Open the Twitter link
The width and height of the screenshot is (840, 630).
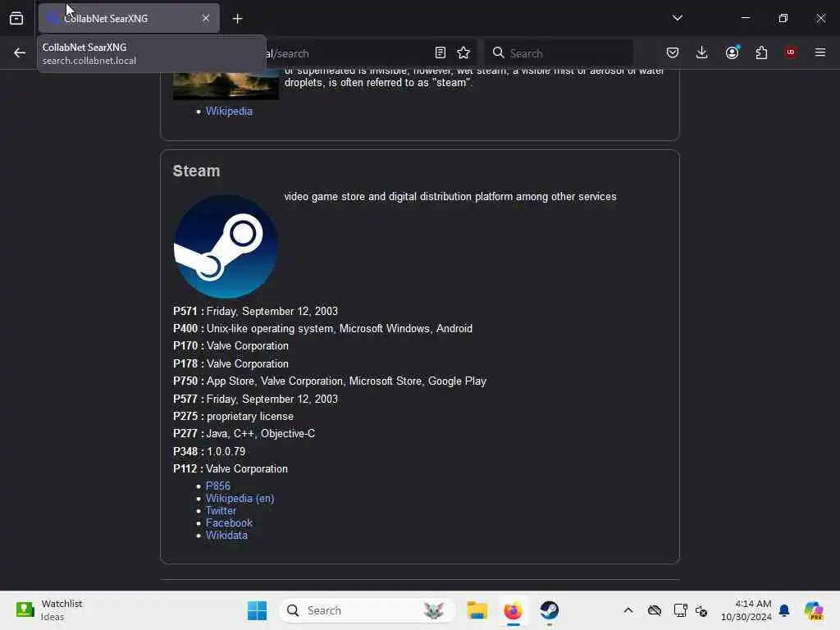point(221,510)
